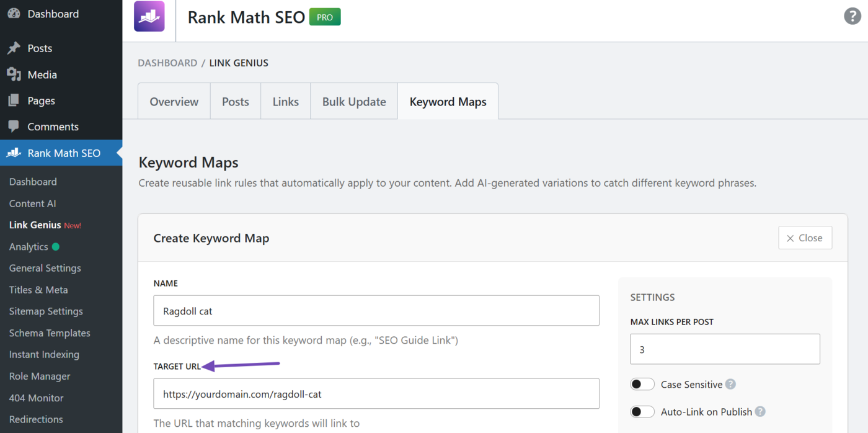Switch to the Overview tab
This screenshot has height=433, width=868.
174,102
